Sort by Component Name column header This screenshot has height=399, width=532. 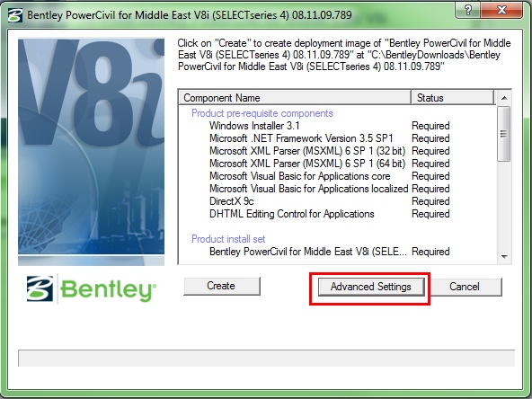point(295,98)
